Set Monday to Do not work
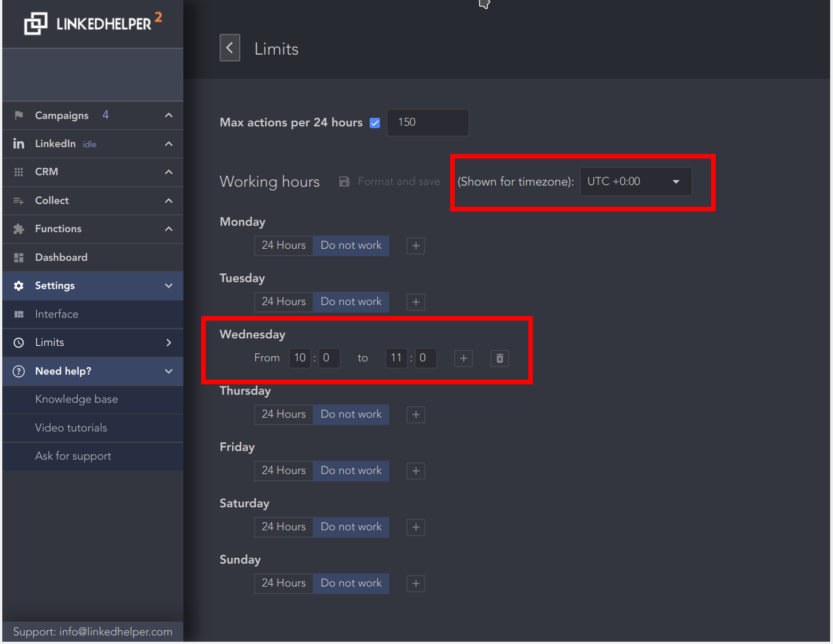This screenshot has height=644, width=833. click(351, 245)
